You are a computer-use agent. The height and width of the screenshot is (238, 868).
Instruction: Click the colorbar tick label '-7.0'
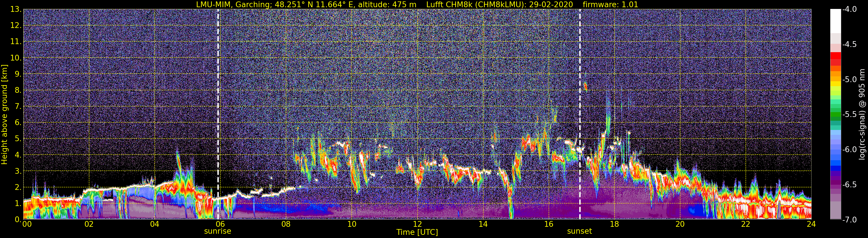click(x=850, y=220)
